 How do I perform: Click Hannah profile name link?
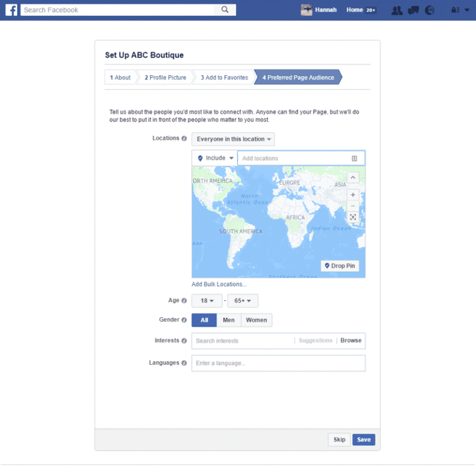point(326,10)
